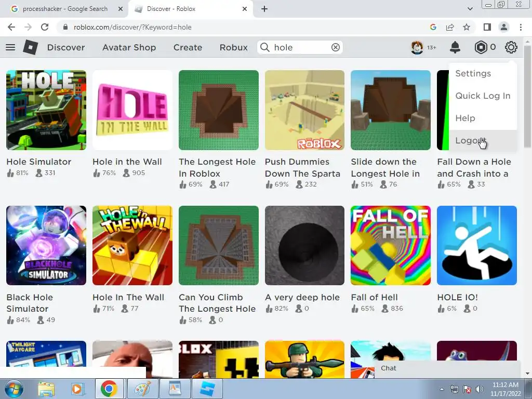This screenshot has height=399, width=532.
Task: Click Fall Down a Hole and Crash title
Action: [x=474, y=168]
